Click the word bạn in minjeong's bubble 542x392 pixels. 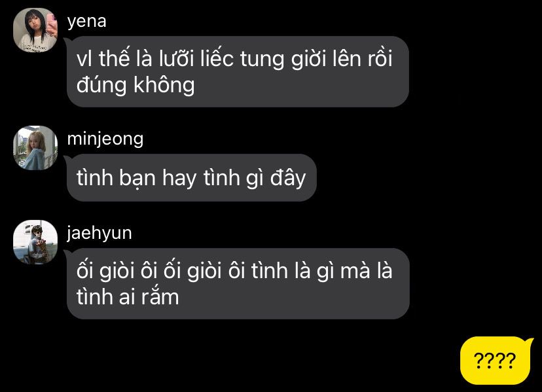coord(137,179)
